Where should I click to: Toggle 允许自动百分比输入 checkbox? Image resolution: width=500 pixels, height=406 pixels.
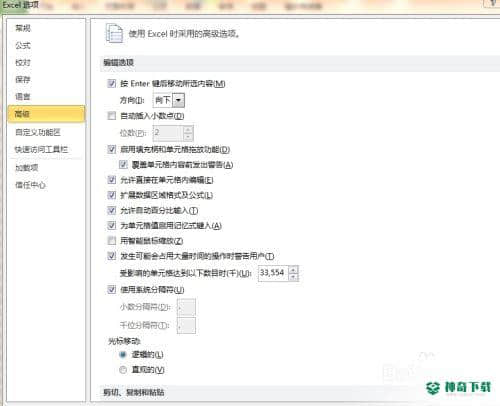tap(112, 210)
